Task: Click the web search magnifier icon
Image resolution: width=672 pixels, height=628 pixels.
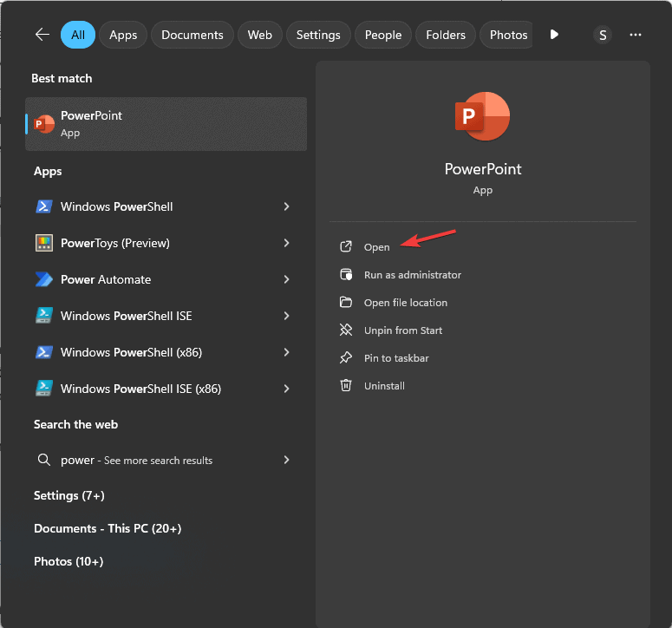Action: [x=43, y=460]
